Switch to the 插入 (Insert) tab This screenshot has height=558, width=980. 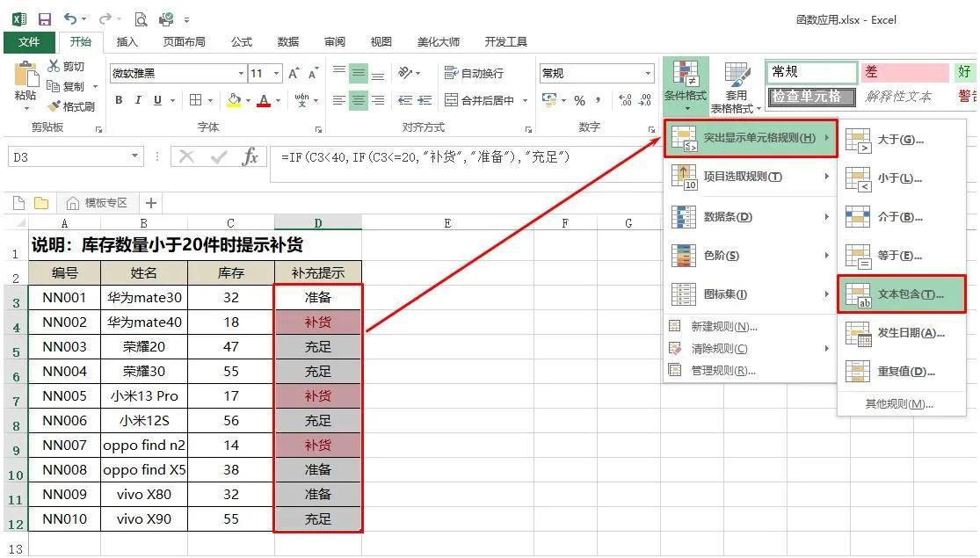click(x=127, y=42)
